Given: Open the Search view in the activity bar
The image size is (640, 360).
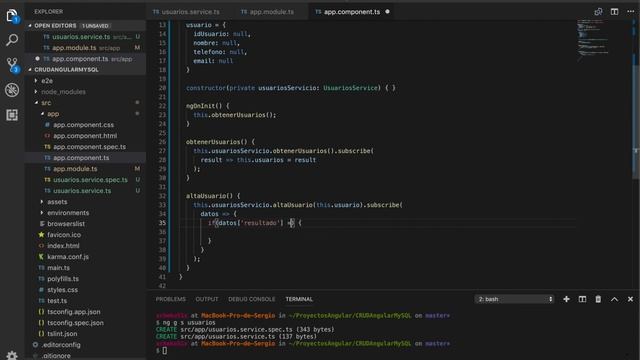Looking at the screenshot, I should click(x=12, y=40).
